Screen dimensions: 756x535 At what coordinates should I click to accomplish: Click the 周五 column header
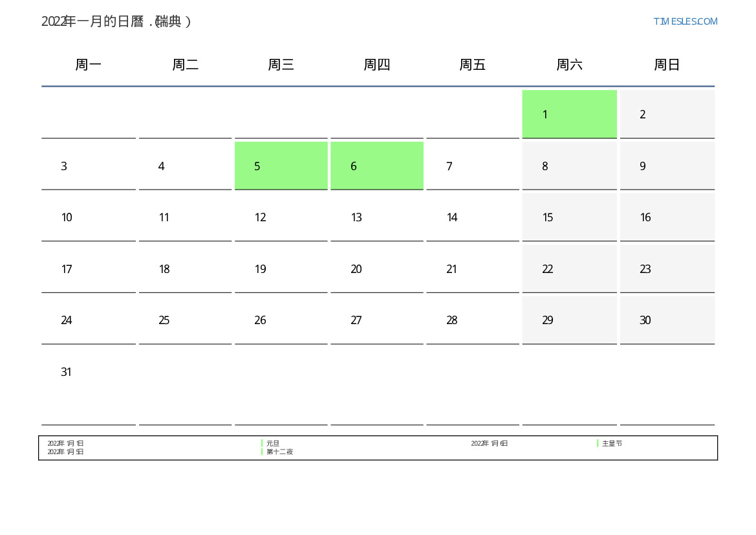coord(472,65)
